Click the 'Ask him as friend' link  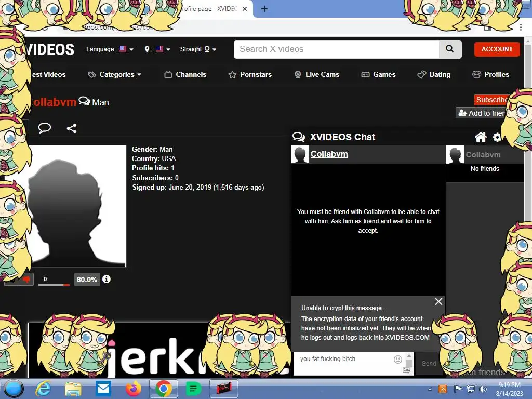coord(354,221)
